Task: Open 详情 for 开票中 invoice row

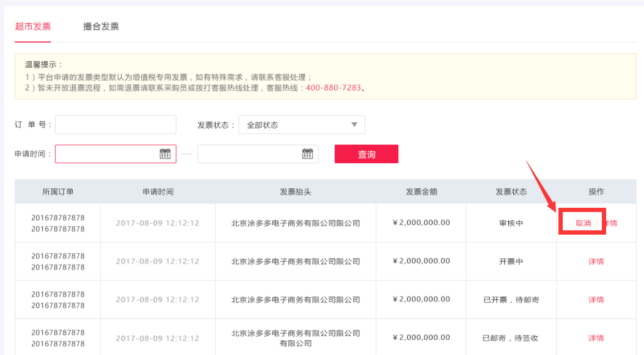Action: point(596,262)
